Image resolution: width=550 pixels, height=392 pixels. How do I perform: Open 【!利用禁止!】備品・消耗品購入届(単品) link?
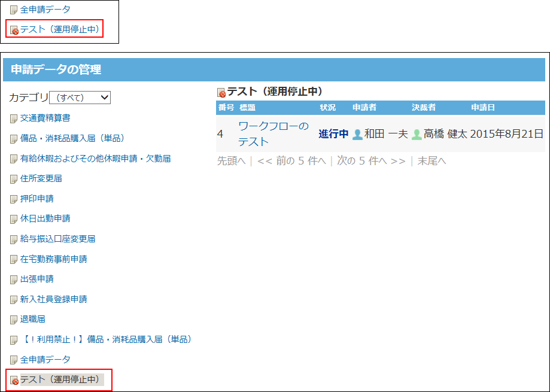[108, 339]
